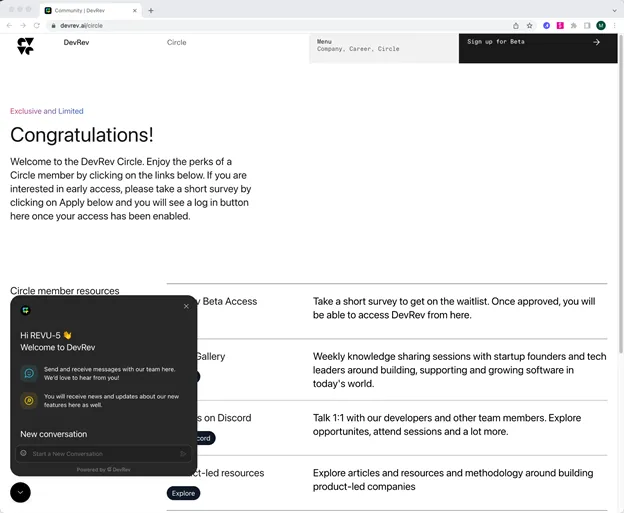Close the Community | DevRev tab
The height and width of the screenshot is (513, 624).
[x=135, y=11]
